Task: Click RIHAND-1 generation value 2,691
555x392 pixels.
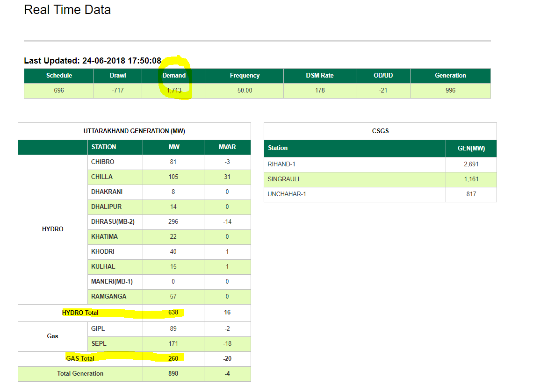Action: point(471,164)
